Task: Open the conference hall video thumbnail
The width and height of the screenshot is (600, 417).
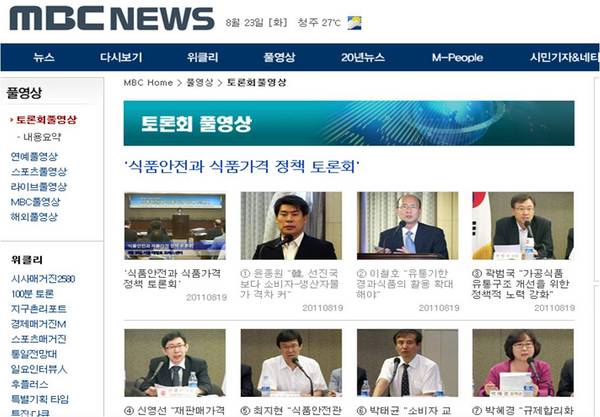Action: tap(175, 226)
